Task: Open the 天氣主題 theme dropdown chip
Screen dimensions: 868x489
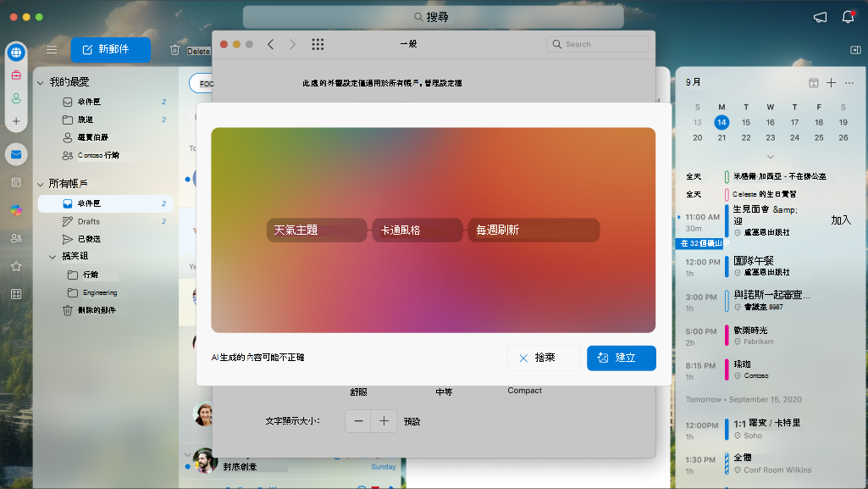Action: click(x=317, y=230)
